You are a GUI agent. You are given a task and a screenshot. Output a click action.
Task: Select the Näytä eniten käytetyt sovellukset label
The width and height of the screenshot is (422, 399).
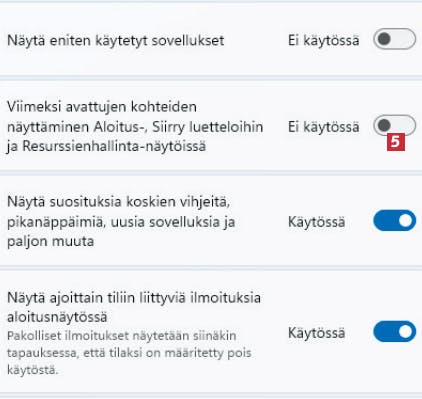pos(115,41)
